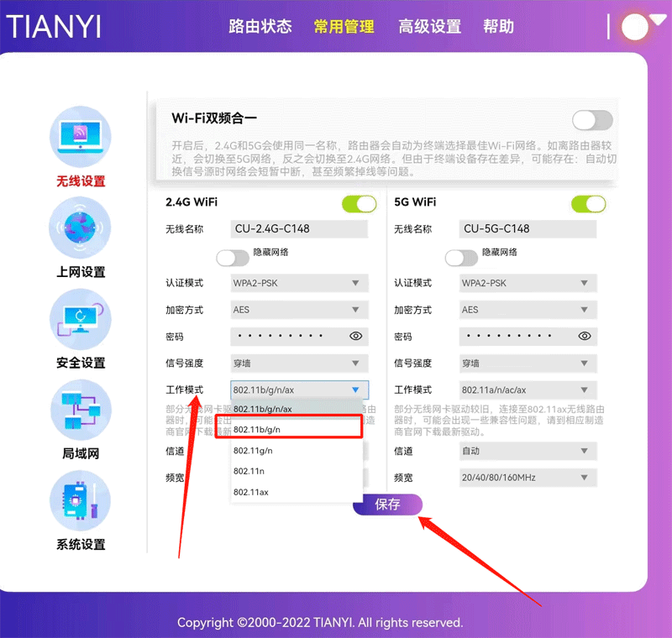Open the 帮助 help menu
The image size is (672, 638).
(x=498, y=27)
